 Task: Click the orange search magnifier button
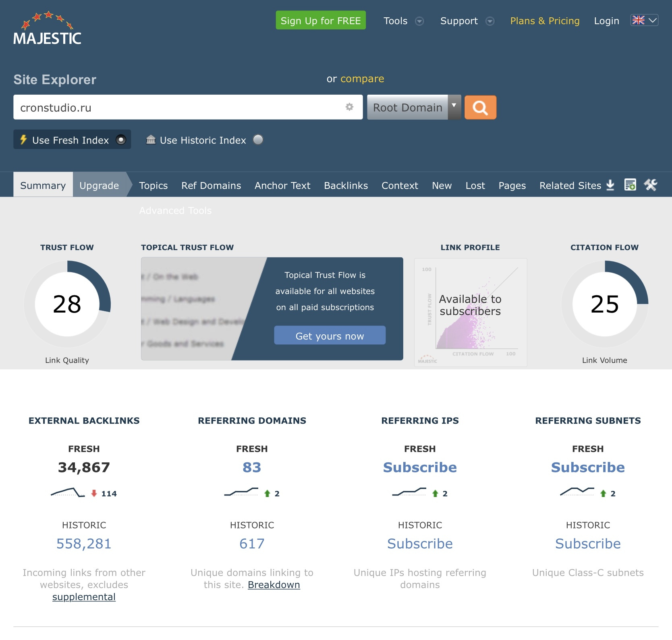pos(480,108)
